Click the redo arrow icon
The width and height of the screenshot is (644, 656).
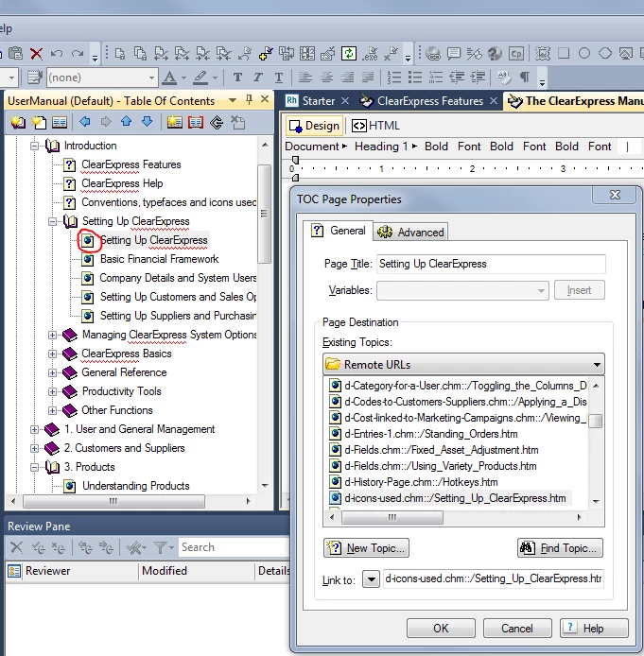77,54
